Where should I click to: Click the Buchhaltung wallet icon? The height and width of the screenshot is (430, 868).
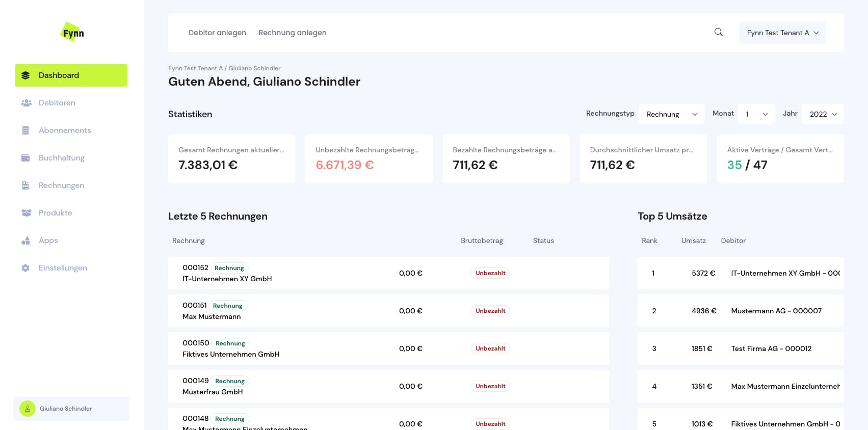[x=25, y=158]
